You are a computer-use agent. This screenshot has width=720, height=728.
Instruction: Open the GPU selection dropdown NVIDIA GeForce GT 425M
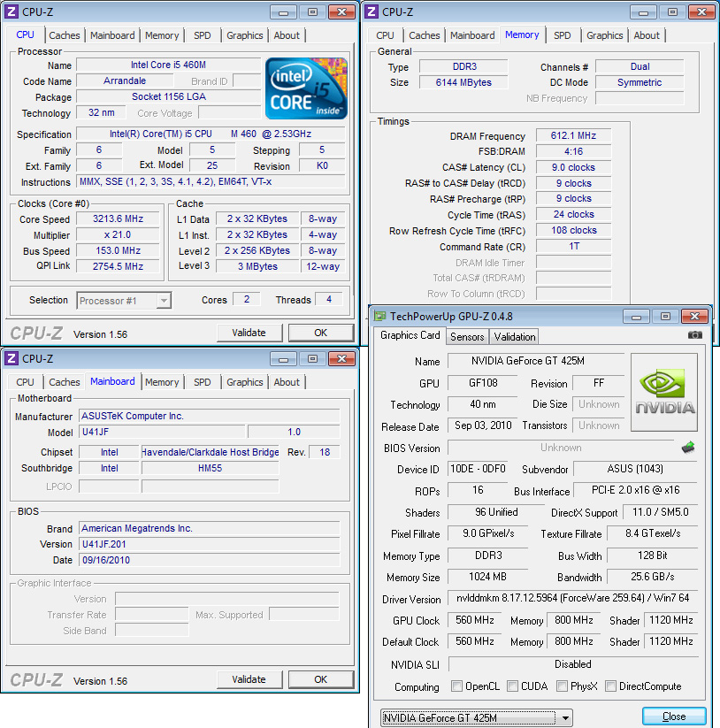tap(476, 717)
